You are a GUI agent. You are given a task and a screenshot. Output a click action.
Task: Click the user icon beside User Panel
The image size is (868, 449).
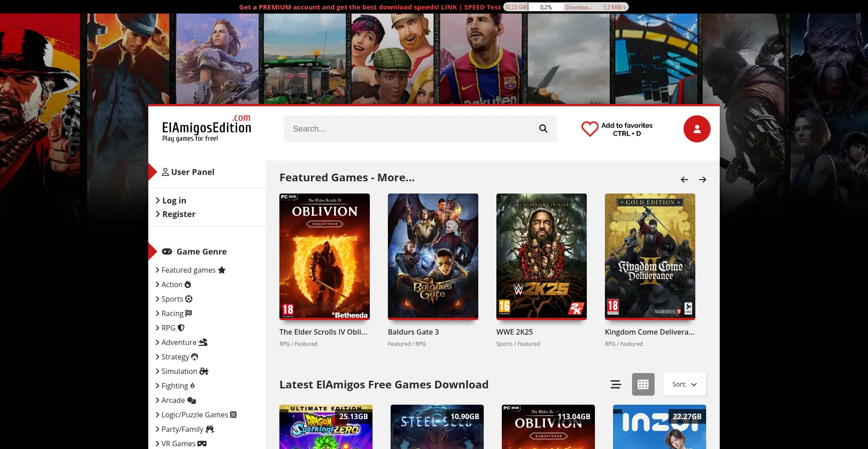point(165,172)
